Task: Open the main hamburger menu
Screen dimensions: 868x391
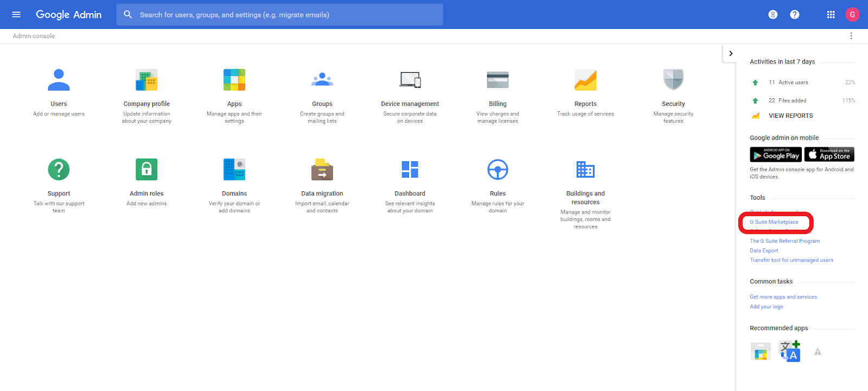Action: coord(16,15)
